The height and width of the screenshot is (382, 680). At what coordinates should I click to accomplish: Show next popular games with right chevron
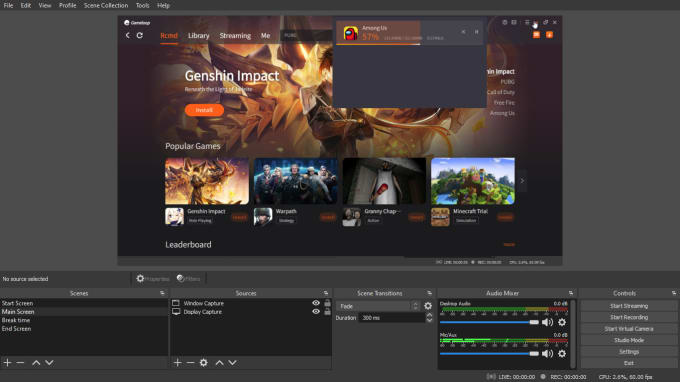pos(522,181)
